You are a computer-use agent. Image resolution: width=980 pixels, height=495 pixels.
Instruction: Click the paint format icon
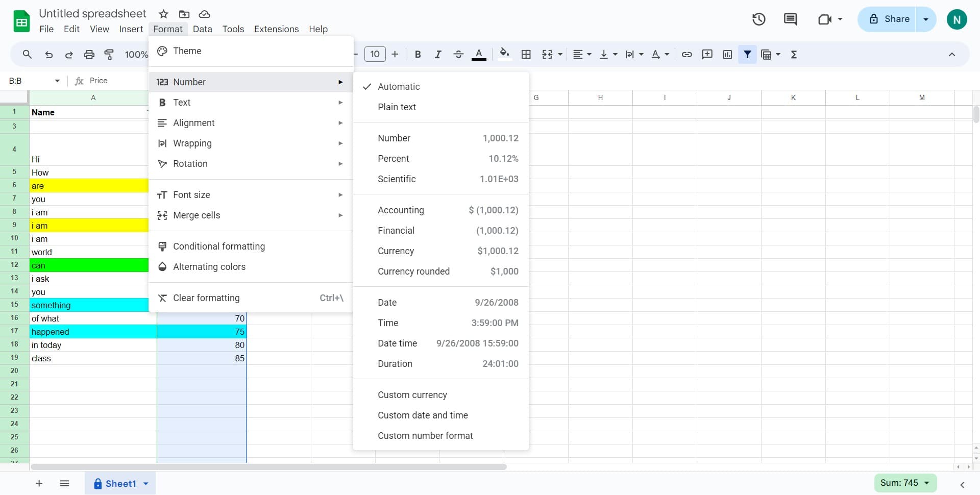109,54
